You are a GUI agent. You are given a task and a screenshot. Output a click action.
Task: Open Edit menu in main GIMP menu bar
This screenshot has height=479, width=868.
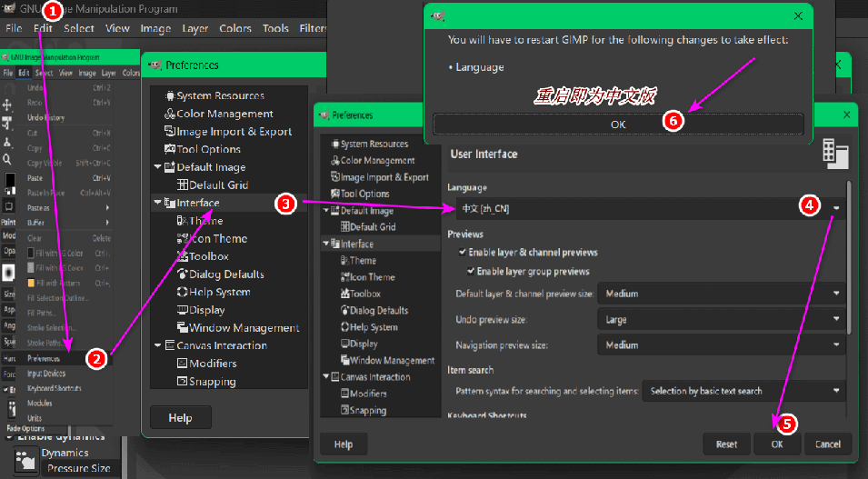coord(43,28)
